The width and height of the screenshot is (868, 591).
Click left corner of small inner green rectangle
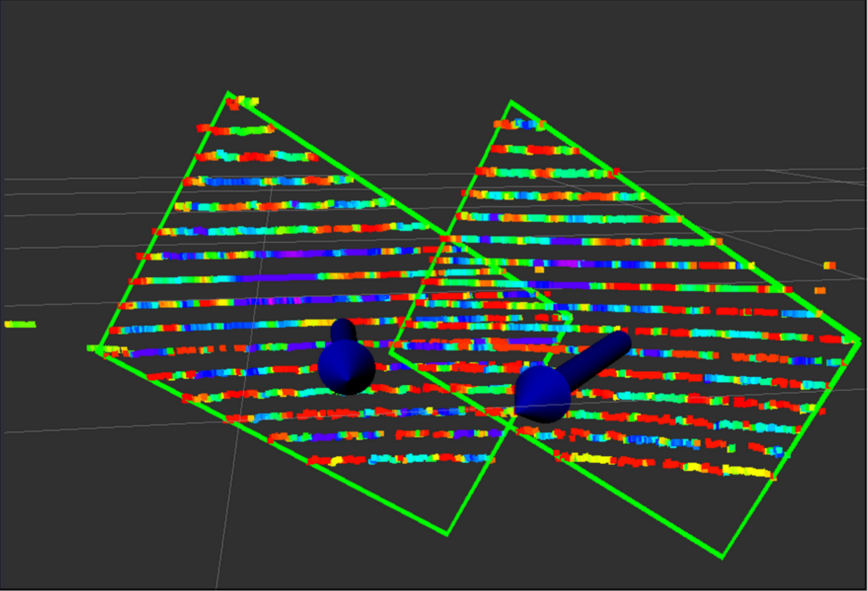point(390,351)
